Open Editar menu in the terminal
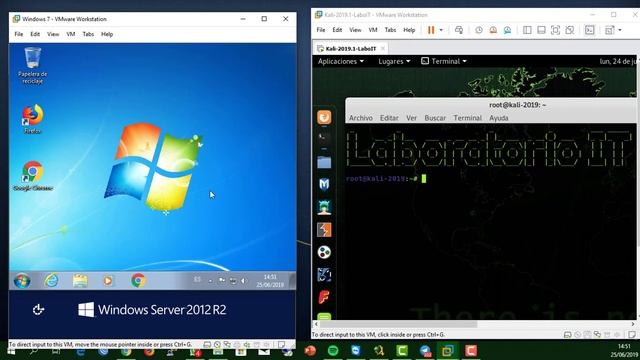This screenshot has width=640, height=360. tap(389, 118)
